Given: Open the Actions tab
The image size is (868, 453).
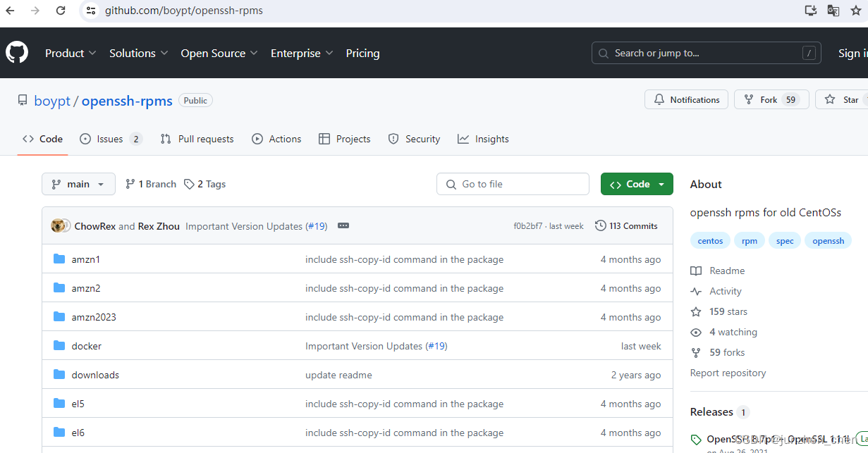Looking at the screenshot, I should (276, 139).
